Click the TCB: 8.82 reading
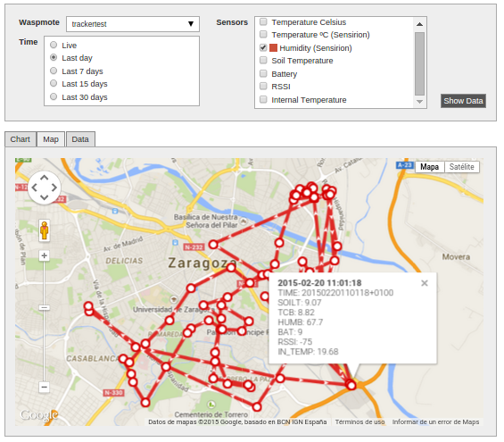 pyautogui.click(x=296, y=313)
